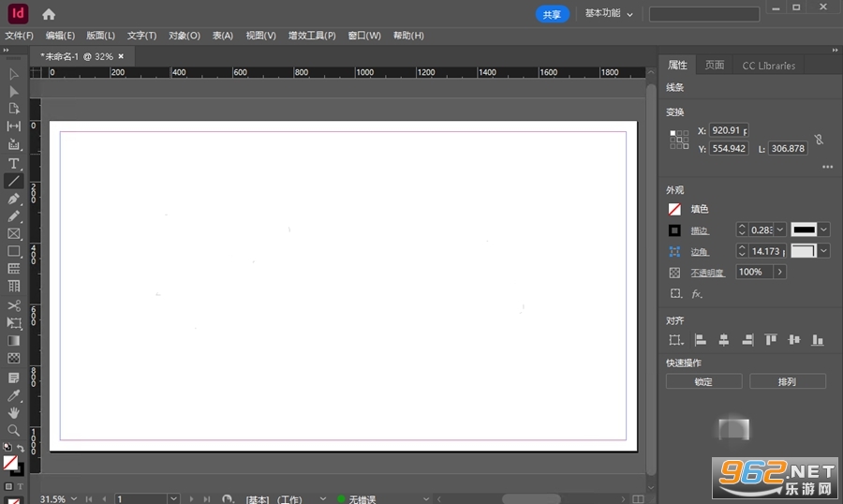Open stroke weight dropdown
The height and width of the screenshot is (504, 843).
(x=779, y=230)
